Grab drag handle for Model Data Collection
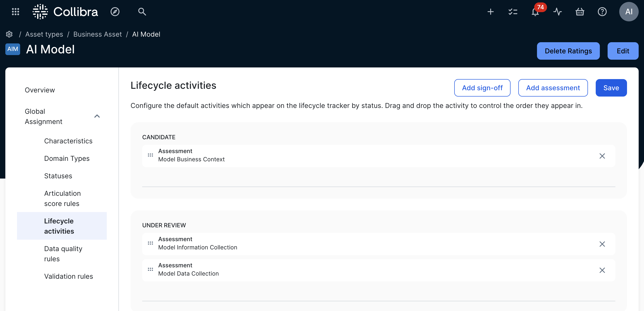Screen dimensions: 644x311 tap(150, 270)
